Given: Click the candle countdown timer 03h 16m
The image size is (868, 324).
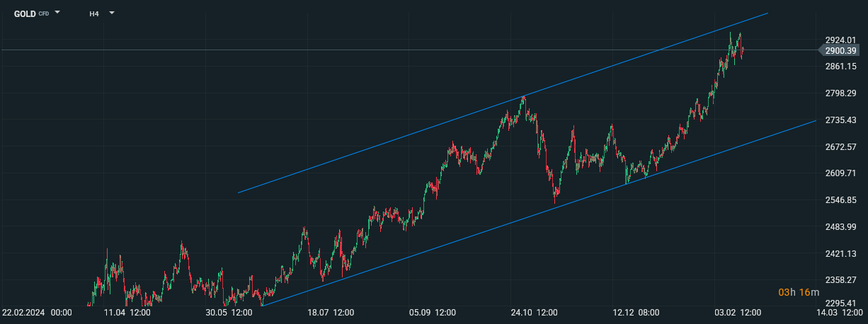Looking at the screenshot, I should pyautogui.click(x=799, y=293).
